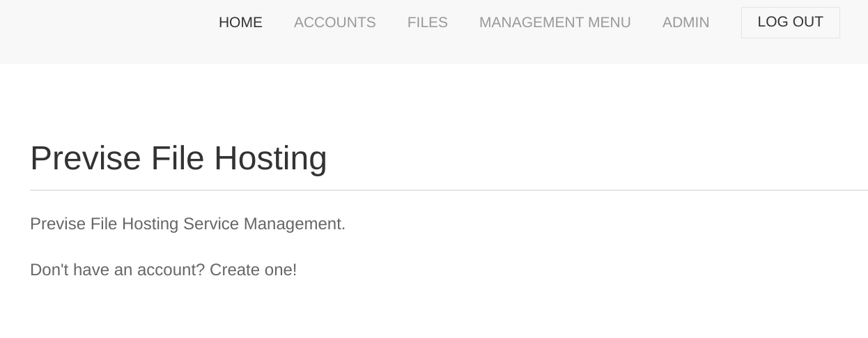Follow the "Create one!" account link
The image size is (868, 338).
[253, 270]
